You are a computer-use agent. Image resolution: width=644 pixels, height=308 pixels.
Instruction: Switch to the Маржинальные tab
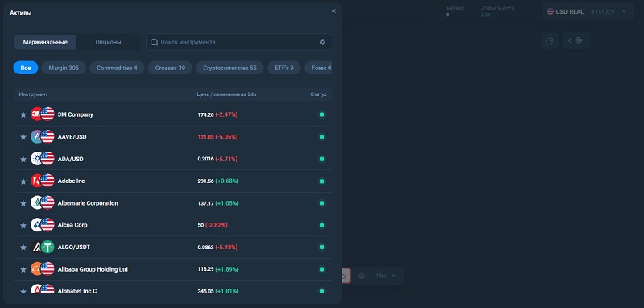pyautogui.click(x=45, y=42)
